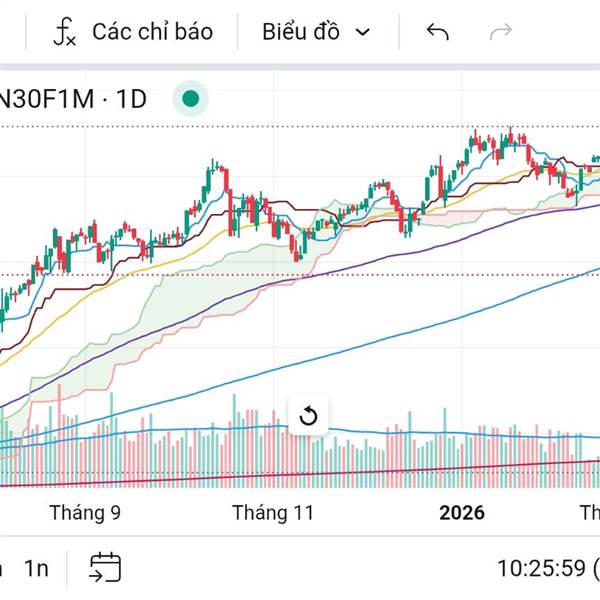Select the 1n time range

[x=36, y=568]
